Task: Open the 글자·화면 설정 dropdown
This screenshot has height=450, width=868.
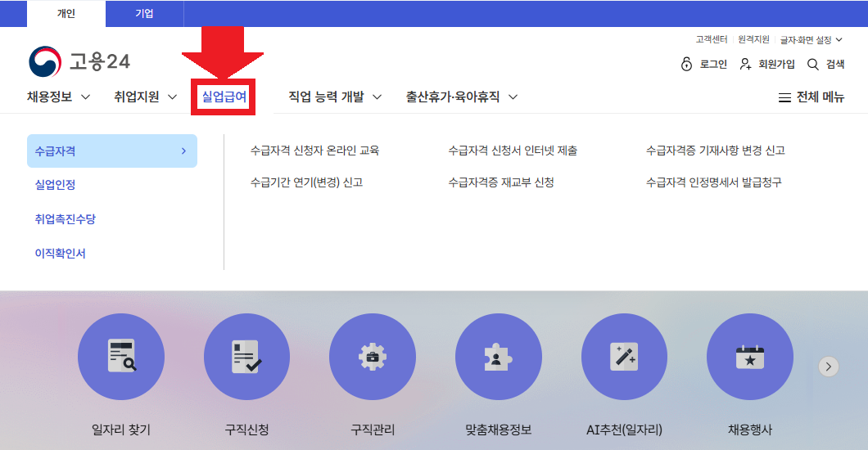Action: pyautogui.click(x=811, y=40)
